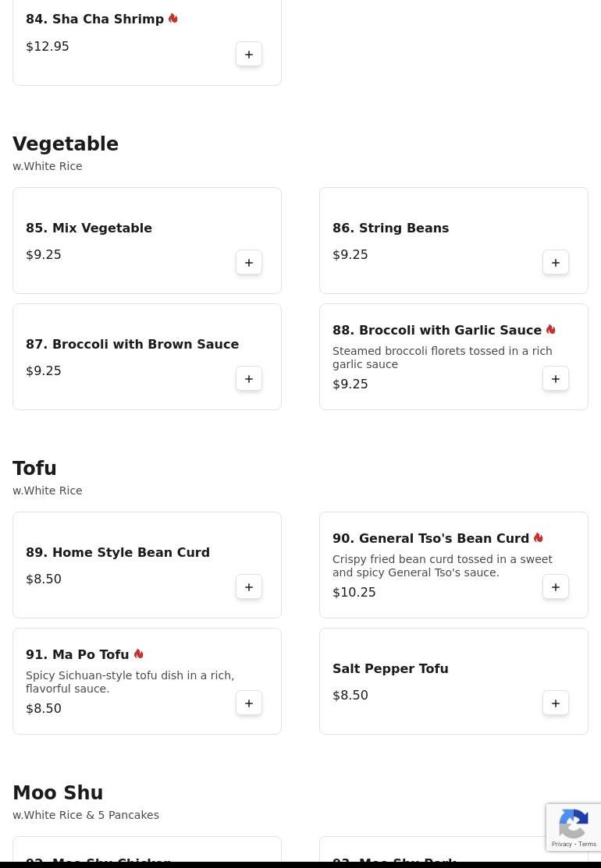Add Broccoli with Garlic Sauce
The image size is (601, 868).
[556, 379]
